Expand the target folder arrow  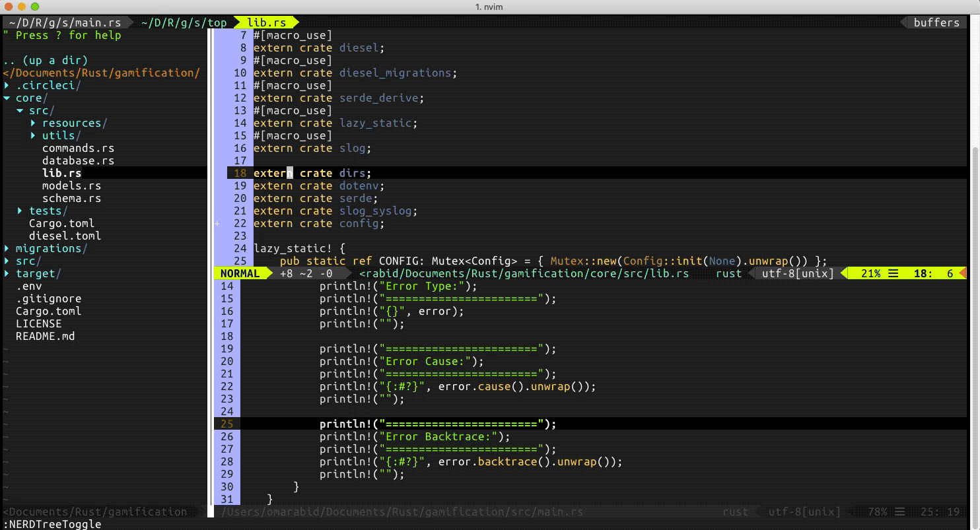[7, 273]
